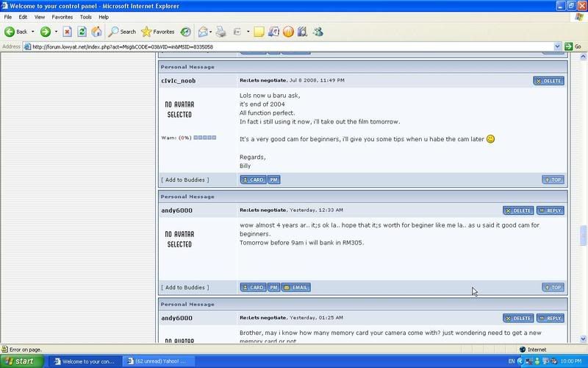Click the History icon in toolbar

(x=186, y=32)
